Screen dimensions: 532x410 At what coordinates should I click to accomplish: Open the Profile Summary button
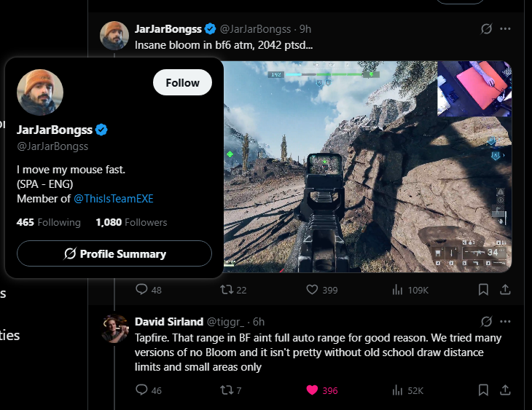pos(114,253)
